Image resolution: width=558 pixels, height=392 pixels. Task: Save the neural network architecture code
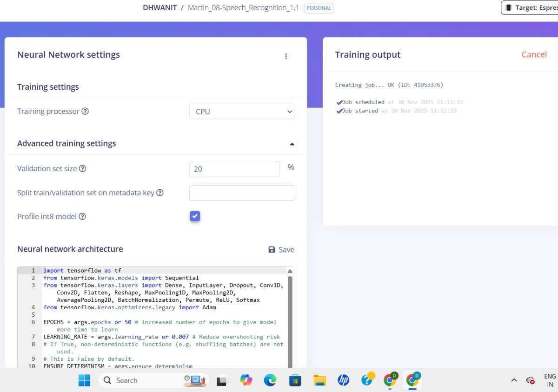(x=281, y=250)
